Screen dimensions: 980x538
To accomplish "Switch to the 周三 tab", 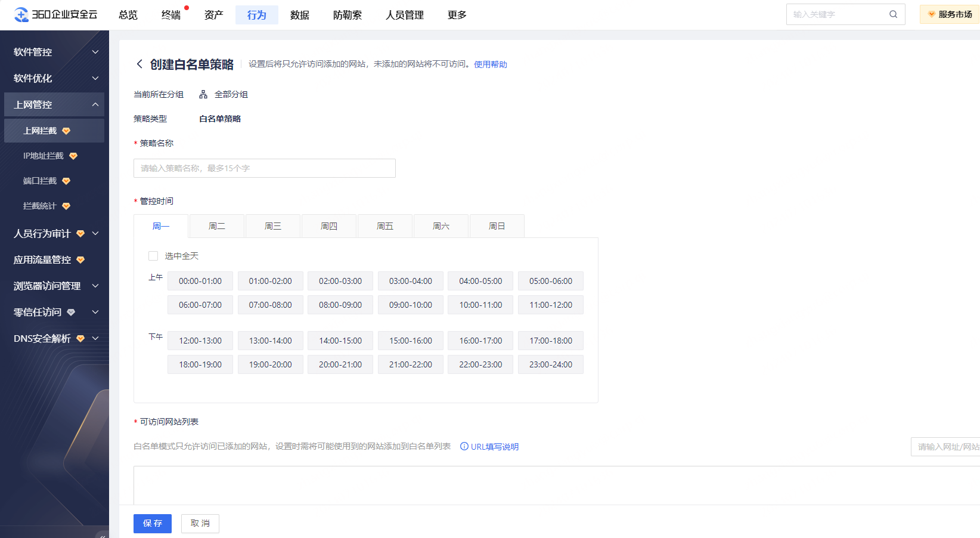I will (x=273, y=226).
